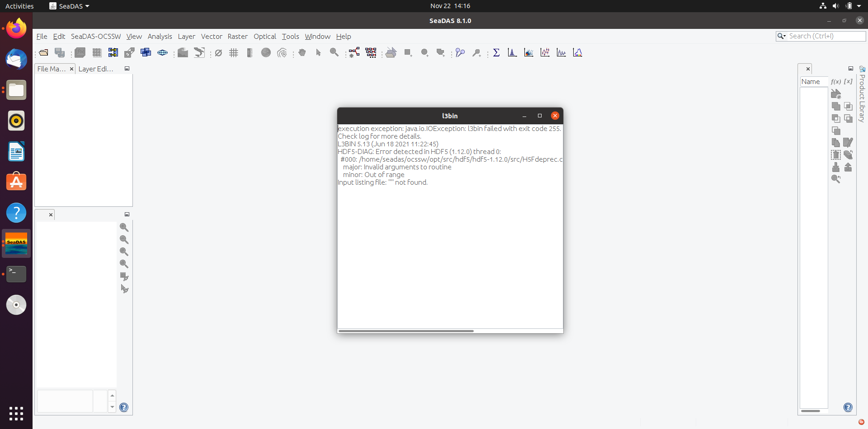Select the Pan tool in the toolbar

pos(302,52)
